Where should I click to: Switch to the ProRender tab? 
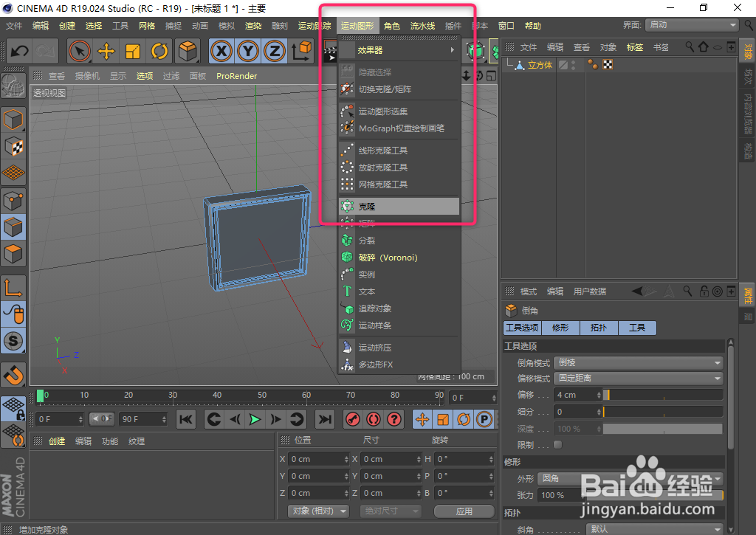[x=236, y=75]
